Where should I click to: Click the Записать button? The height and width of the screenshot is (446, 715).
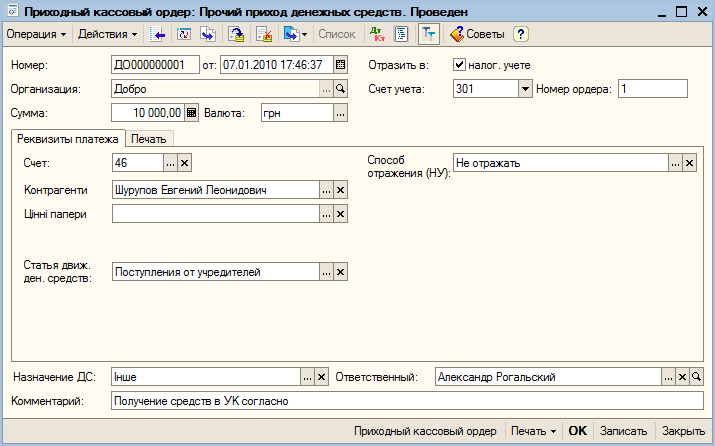623,431
